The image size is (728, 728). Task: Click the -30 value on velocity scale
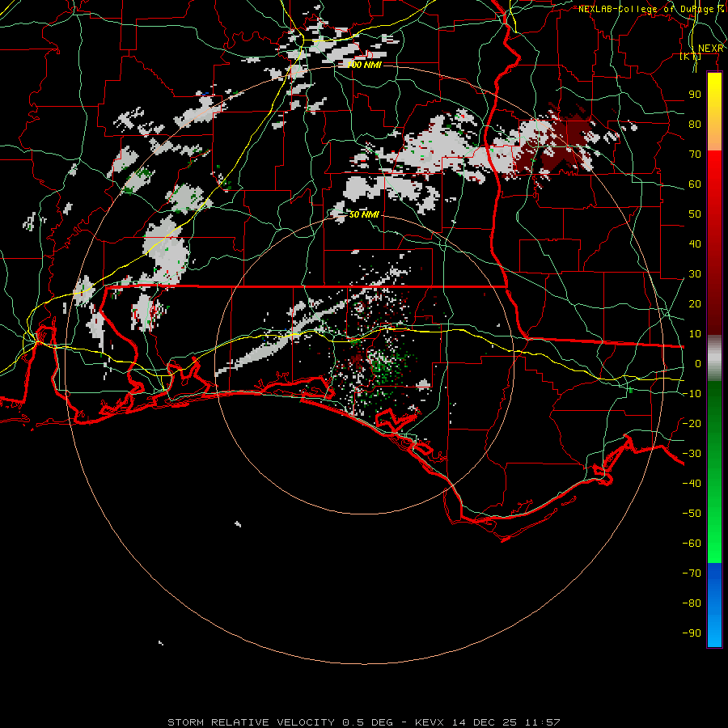[692, 454]
